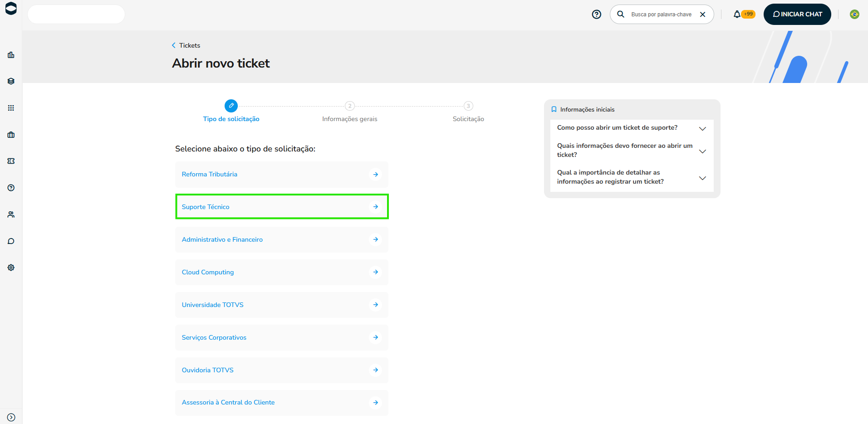The height and width of the screenshot is (424, 868).
Task: Click the INICIAR CHAT button
Action: point(797,14)
